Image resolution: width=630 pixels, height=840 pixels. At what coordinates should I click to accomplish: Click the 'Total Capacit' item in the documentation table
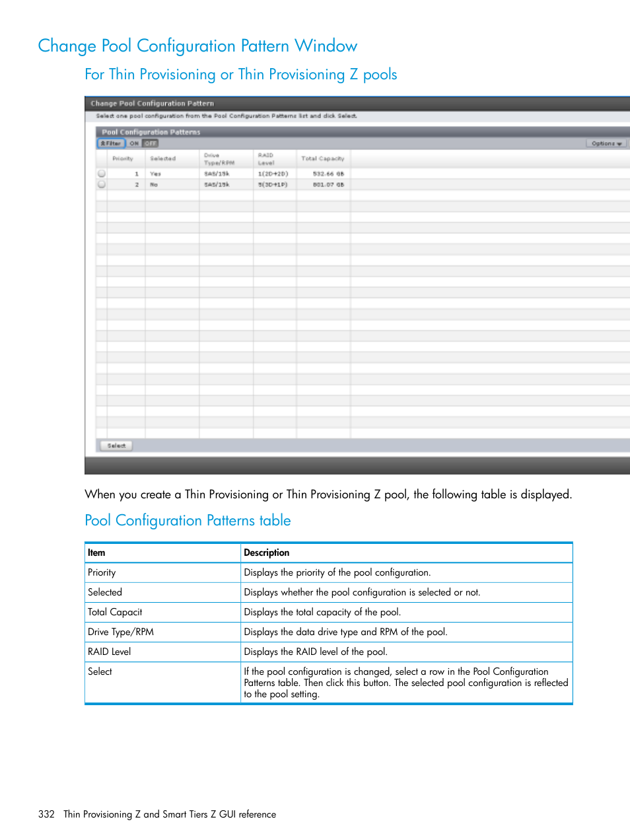(115, 612)
